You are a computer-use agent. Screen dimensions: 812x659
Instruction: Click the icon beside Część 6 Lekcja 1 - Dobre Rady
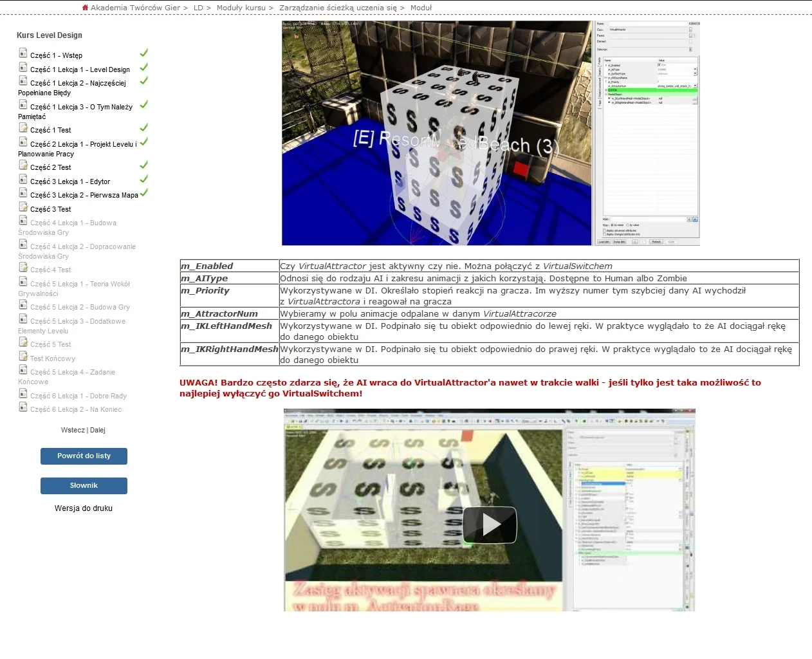click(x=23, y=393)
